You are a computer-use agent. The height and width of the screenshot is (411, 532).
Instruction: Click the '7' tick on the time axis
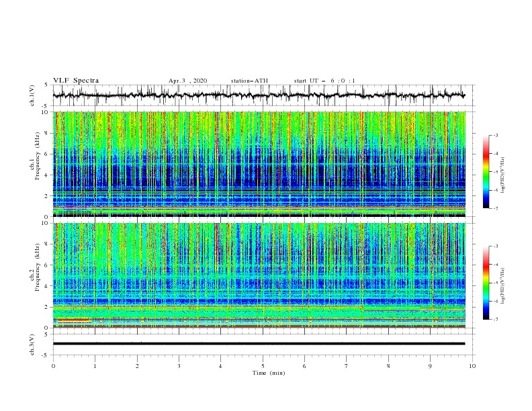pyautogui.click(x=347, y=366)
